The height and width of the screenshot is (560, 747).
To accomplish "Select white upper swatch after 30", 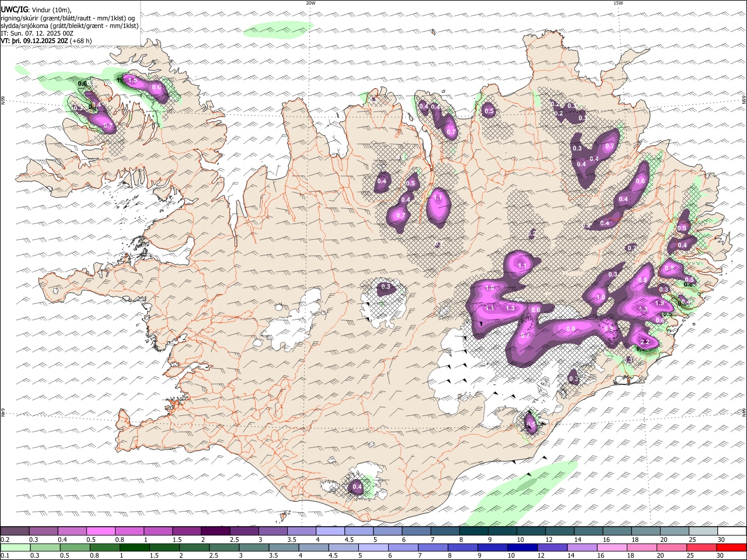I will (x=732, y=531).
